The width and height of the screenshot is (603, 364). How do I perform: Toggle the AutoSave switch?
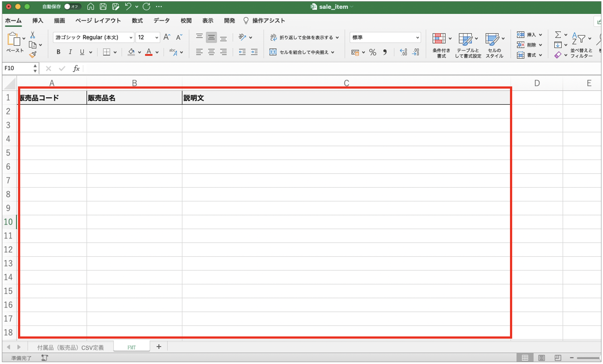coord(72,7)
